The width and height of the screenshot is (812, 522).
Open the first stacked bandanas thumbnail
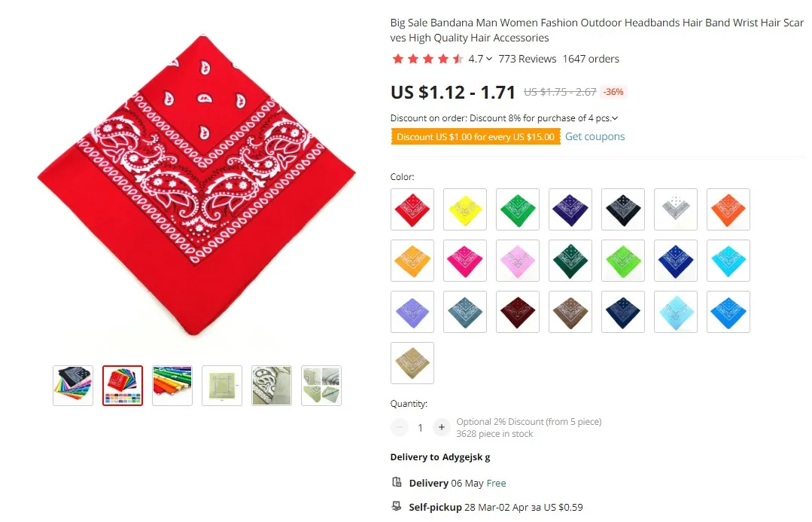point(73,386)
